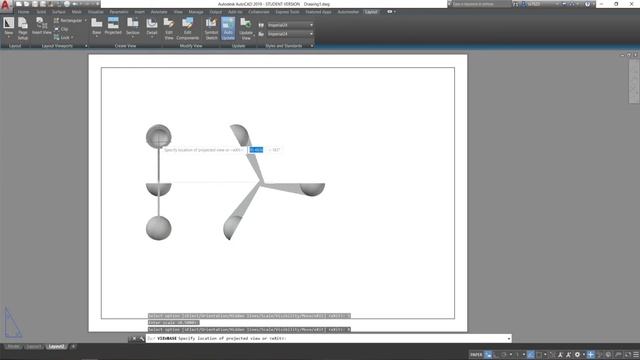Open the Model tab
This screenshot has height=360, width=640.
coord(13,347)
